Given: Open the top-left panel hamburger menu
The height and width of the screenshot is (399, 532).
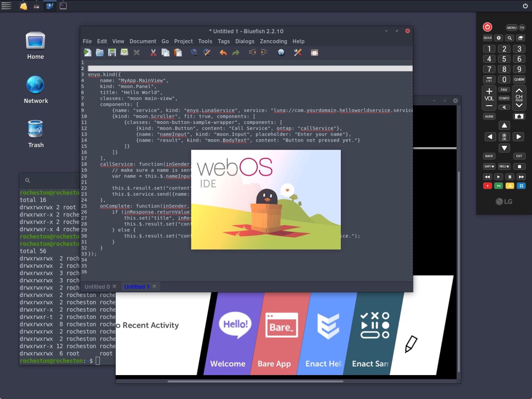Looking at the screenshot, I should pos(6,6).
